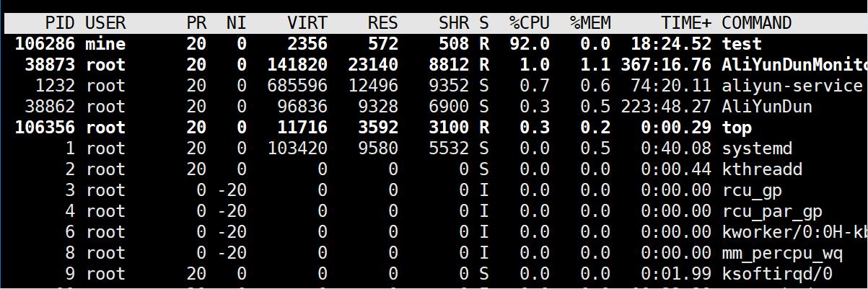This screenshot has height=289, width=868.
Task: Click the VIRT column header
Action: pos(307,23)
